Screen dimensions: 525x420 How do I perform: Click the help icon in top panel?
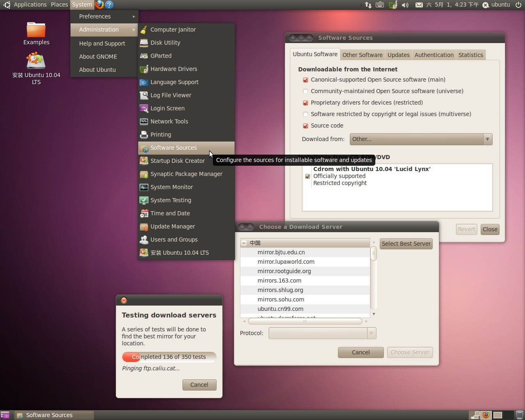click(109, 5)
